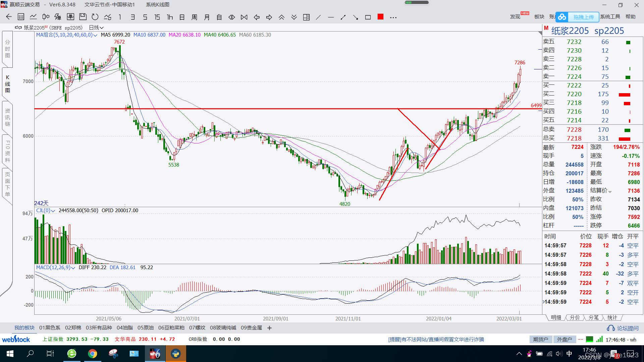
Task: Expand the CJL(0) volume indicator dropdown
Action: (x=53, y=211)
